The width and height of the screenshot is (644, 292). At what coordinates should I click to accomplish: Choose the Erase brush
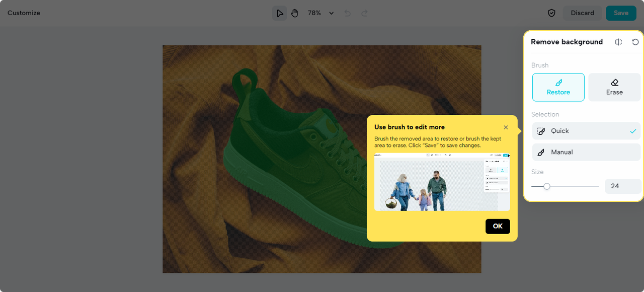click(x=614, y=87)
